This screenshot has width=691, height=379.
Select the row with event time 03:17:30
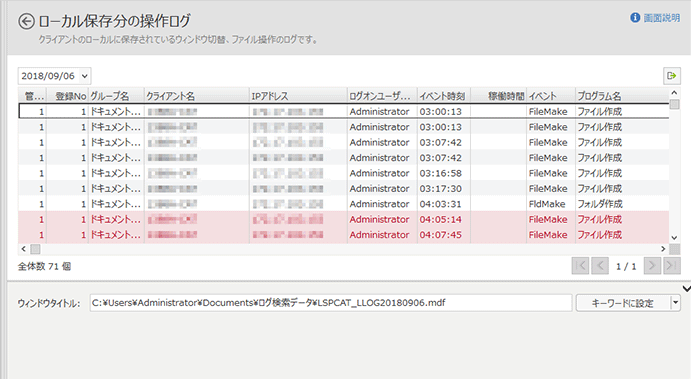click(x=343, y=189)
